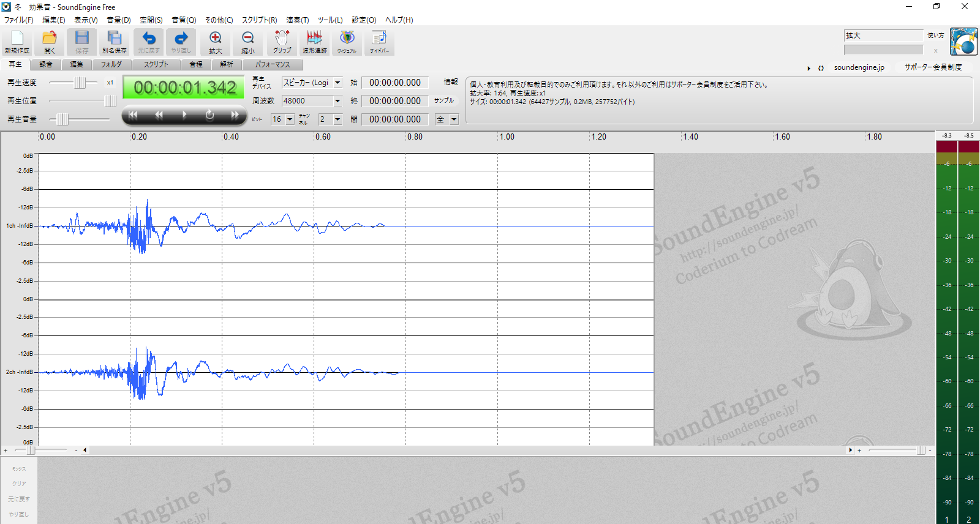Click the fast-forward playback button

point(235,115)
